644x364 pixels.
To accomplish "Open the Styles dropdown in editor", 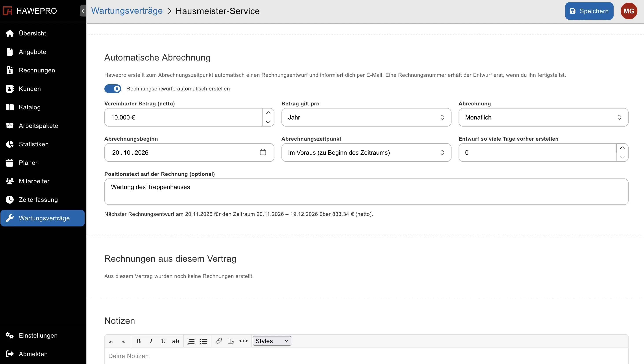I will (x=272, y=341).
